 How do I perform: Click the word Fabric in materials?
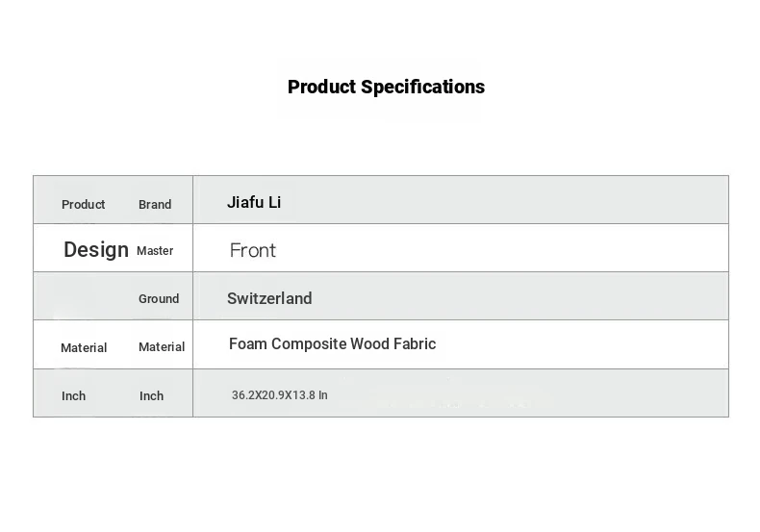415,344
